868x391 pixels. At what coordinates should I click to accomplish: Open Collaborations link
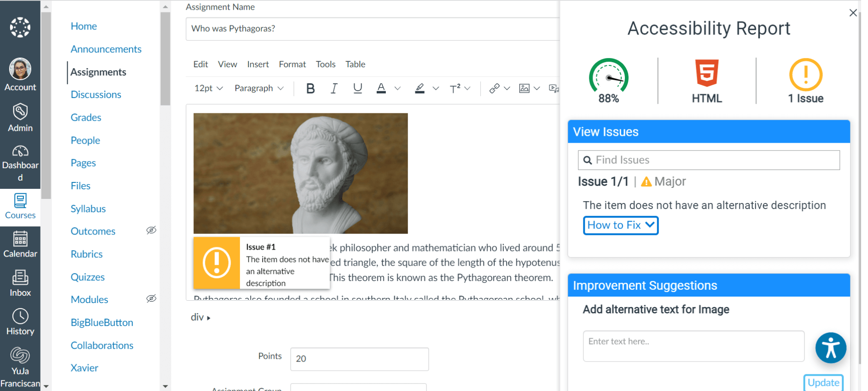click(x=102, y=345)
